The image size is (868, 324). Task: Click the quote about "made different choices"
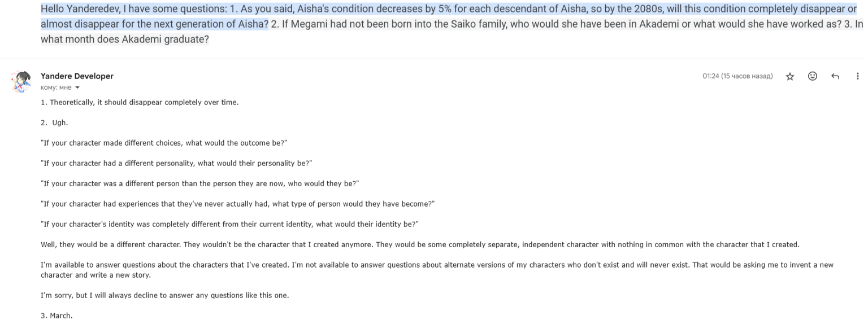click(x=164, y=143)
